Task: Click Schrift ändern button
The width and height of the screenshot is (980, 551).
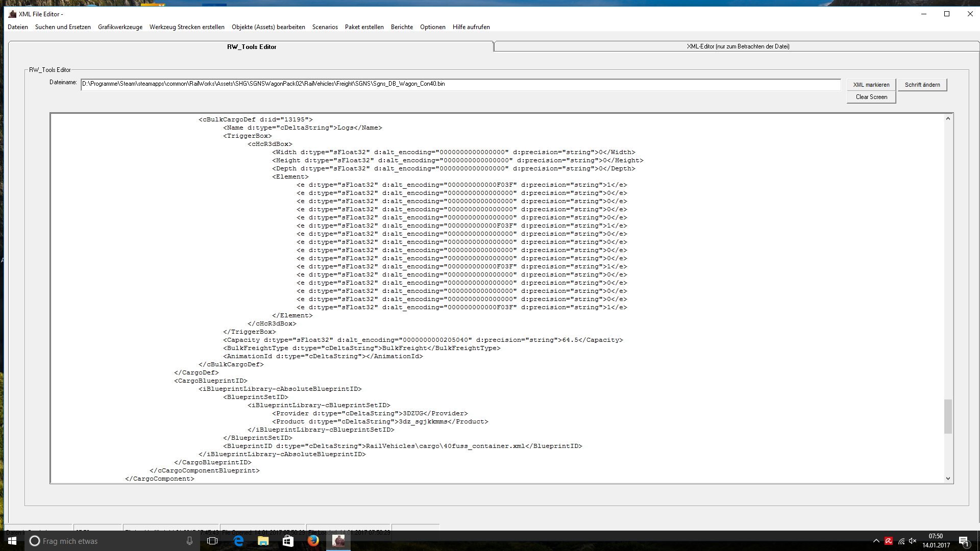Action: [922, 85]
